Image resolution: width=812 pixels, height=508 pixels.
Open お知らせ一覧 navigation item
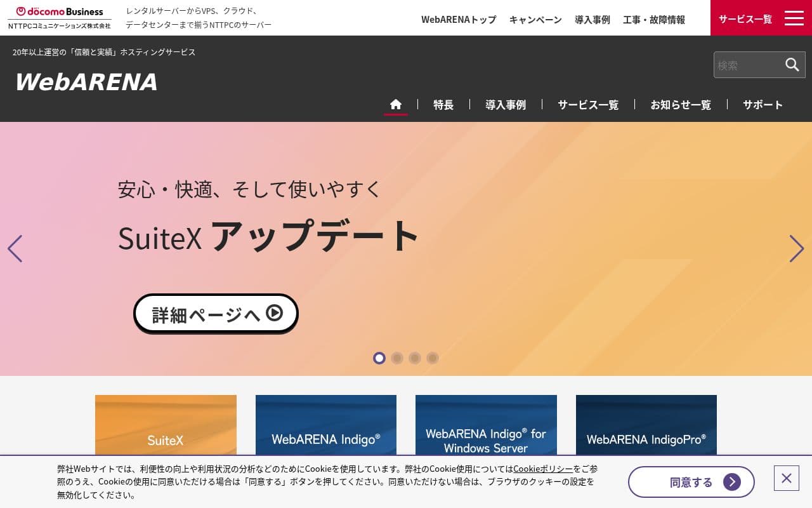(681, 105)
